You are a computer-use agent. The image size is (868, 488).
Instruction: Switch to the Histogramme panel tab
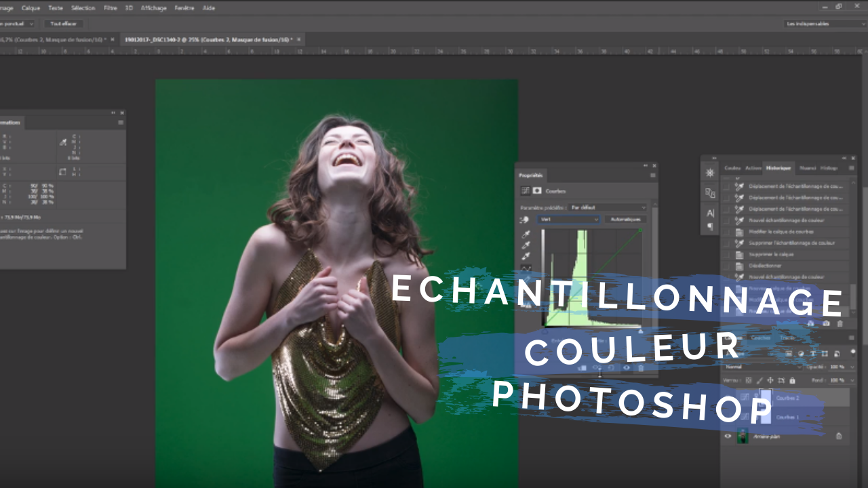point(829,167)
